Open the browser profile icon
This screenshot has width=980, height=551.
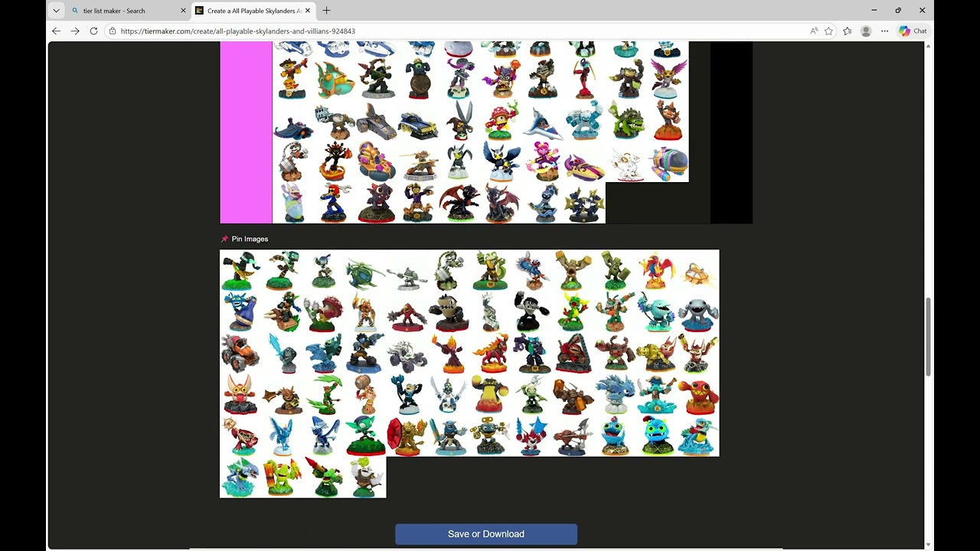866,31
